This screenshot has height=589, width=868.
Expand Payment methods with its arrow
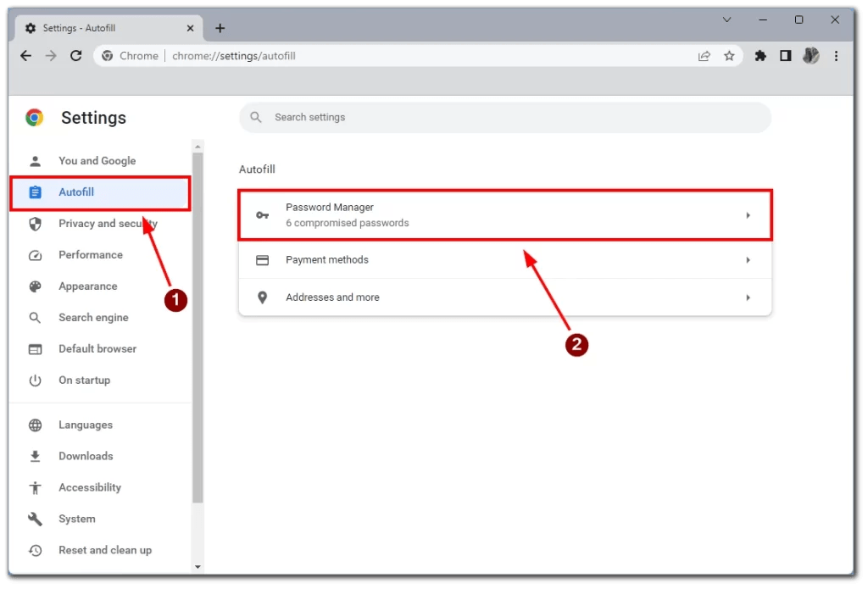point(748,260)
